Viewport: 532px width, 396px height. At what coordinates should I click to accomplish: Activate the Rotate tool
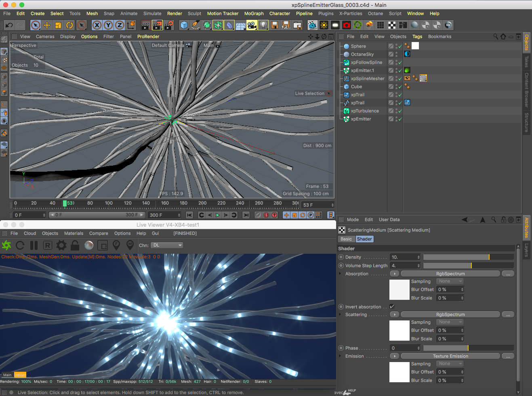tap(69, 25)
